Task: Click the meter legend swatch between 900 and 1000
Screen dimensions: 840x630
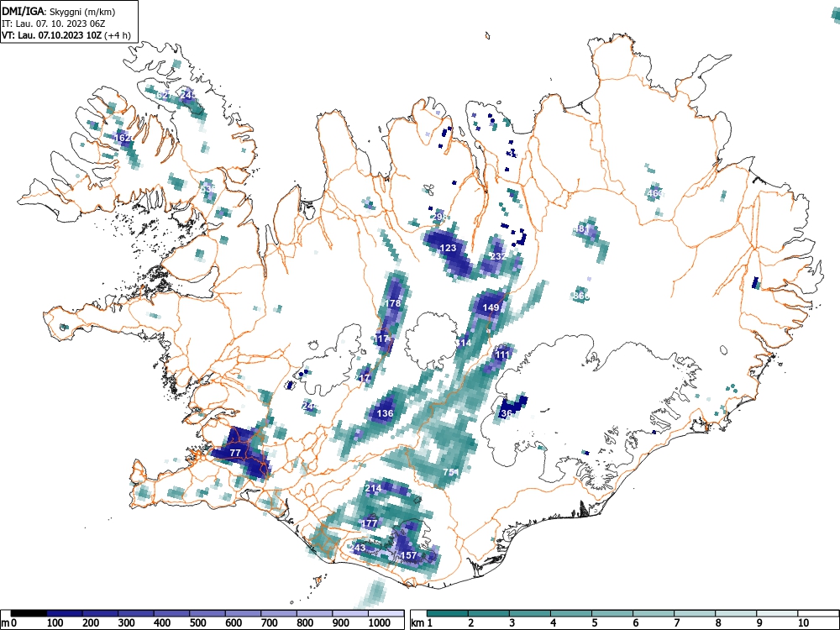Action: pos(350,613)
